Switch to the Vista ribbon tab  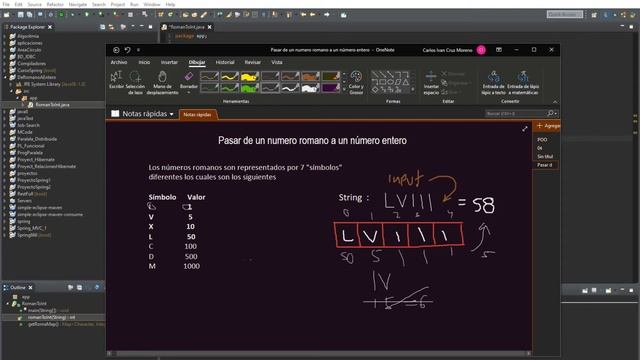click(x=277, y=62)
